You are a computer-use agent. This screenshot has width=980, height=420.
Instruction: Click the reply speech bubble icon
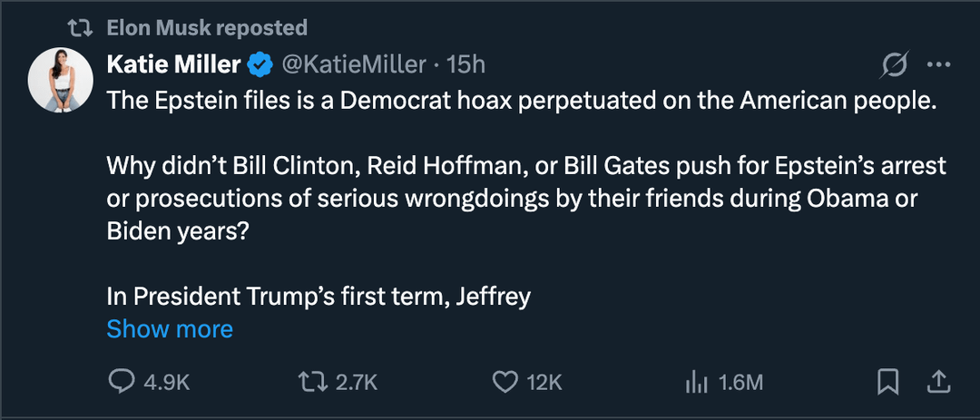click(x=121, y=383)
